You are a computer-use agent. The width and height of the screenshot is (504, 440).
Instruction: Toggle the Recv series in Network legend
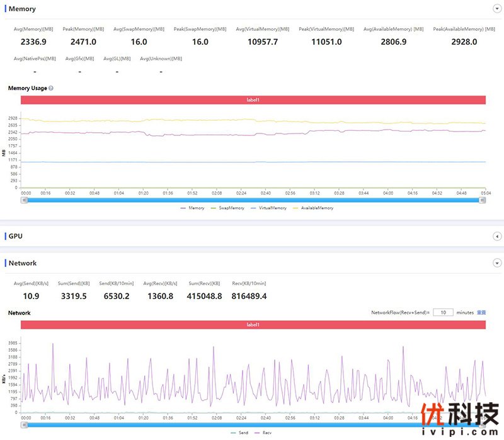click(x=264, y=432)
